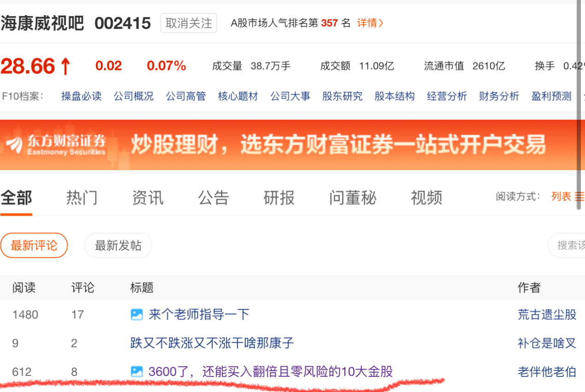The image size is (585, 392).
Task: Click the 炒股理财 account opening banner
Action: pyautogui.click(x=292, y=145)
